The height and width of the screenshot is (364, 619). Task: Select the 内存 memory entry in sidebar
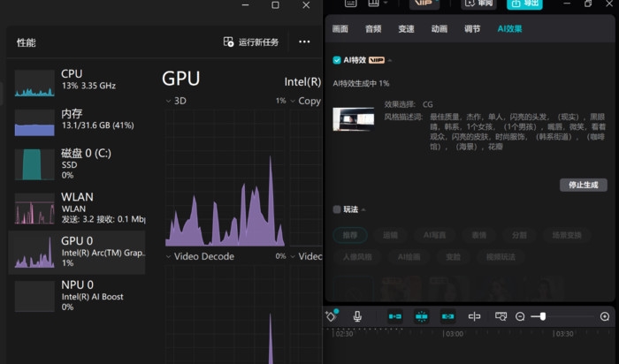pos(77,122)
